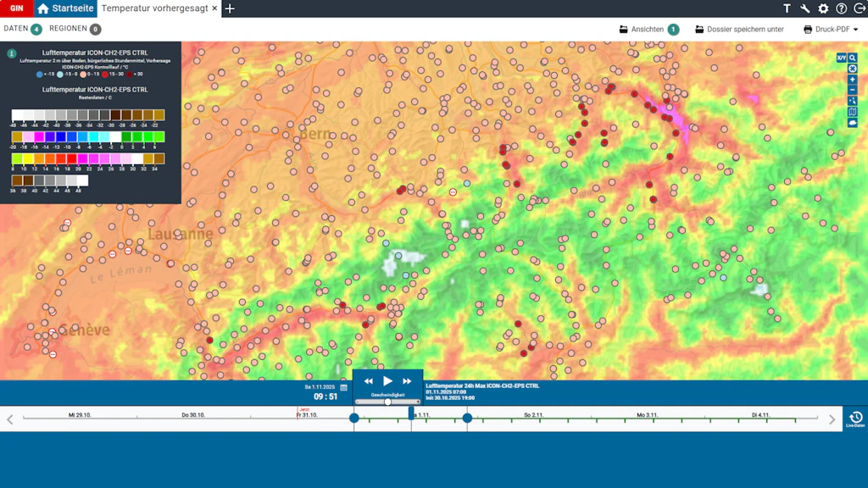868x488 pixels.
Task: Open settings gear in top bar
Action: (823, 8)
